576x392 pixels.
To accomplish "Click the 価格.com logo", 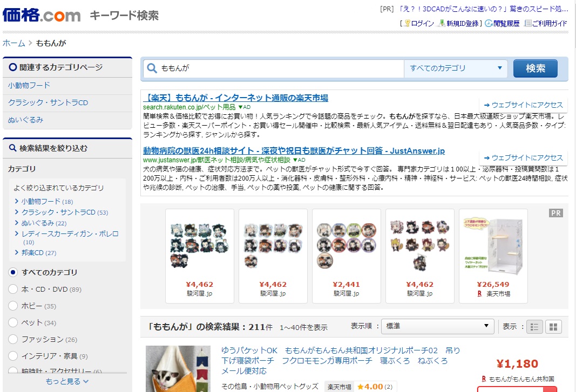I will [x=42, y=15].
